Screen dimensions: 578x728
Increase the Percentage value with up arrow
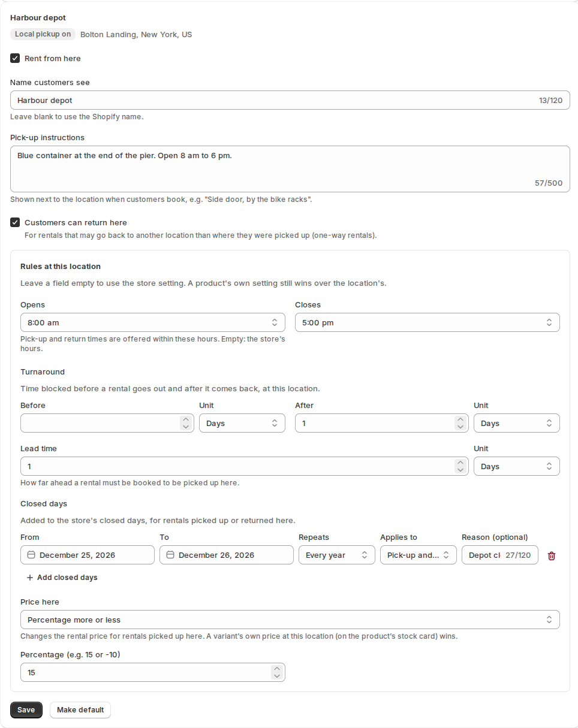pos(276,669)
